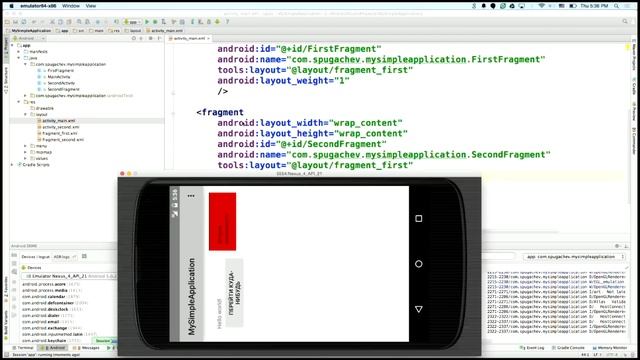Open the Android project view dropdown

coord(29,38)
